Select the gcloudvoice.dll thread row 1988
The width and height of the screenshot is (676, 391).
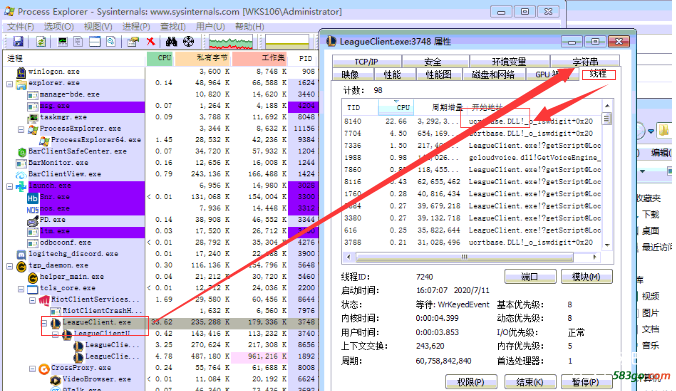click(472, 158)
